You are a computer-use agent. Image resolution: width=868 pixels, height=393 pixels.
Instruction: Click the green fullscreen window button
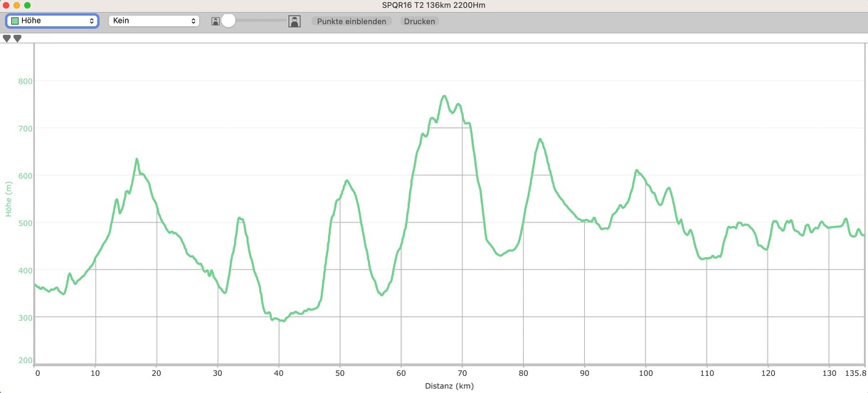(x=28, y=5)
